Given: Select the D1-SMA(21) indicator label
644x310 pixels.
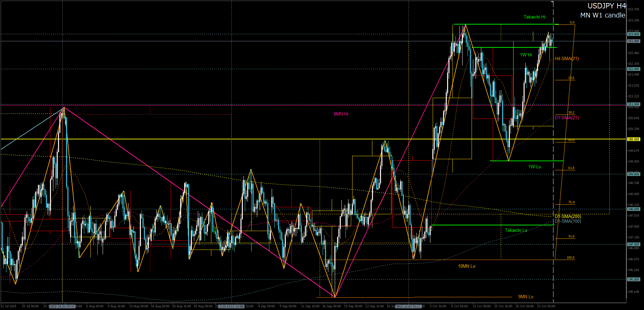Looking at the screenshot, I should coord(567,118).
